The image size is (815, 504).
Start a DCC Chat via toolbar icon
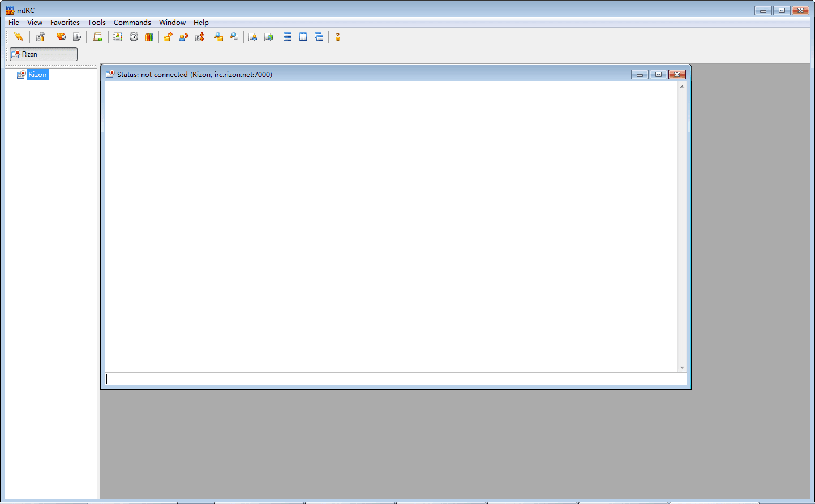183,37
